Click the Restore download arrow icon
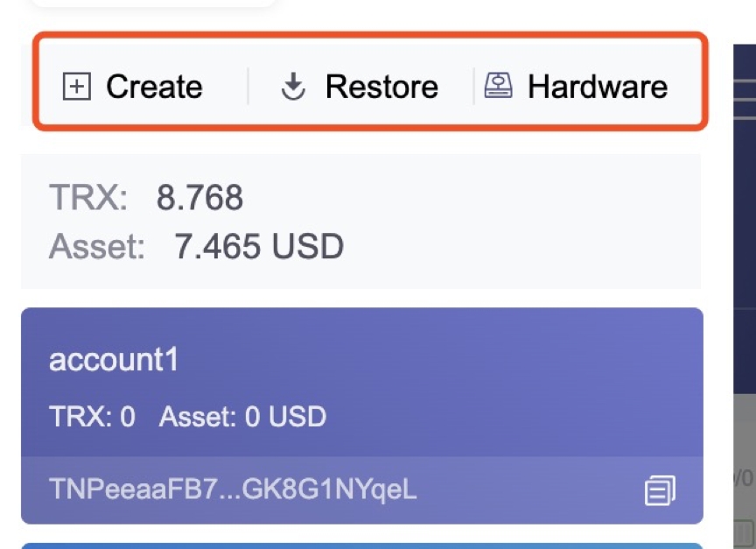756x549 pixels. (x=293, y=87)
